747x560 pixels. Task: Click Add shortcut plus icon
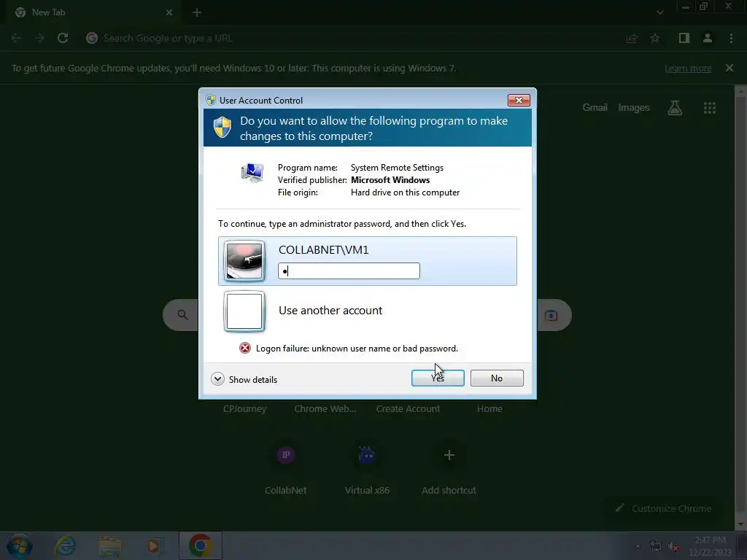[449, 455]
